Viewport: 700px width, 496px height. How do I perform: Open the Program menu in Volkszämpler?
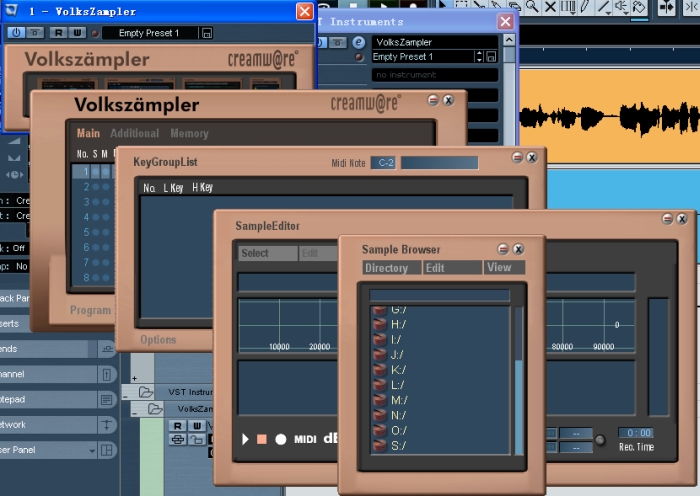click(90, 310)
